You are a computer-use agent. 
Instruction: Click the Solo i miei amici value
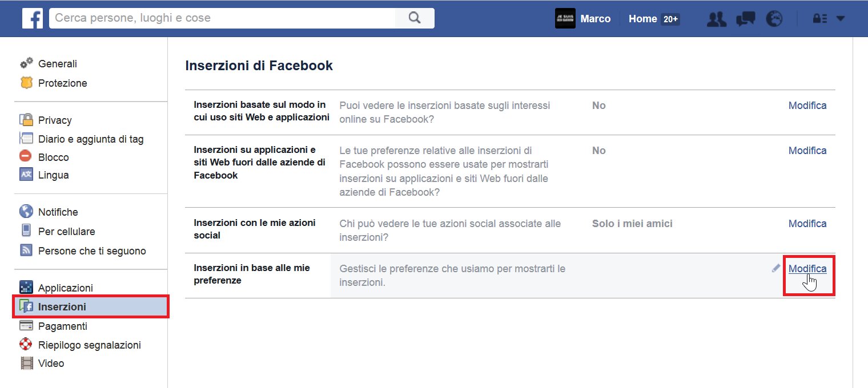tap(632, 224)
